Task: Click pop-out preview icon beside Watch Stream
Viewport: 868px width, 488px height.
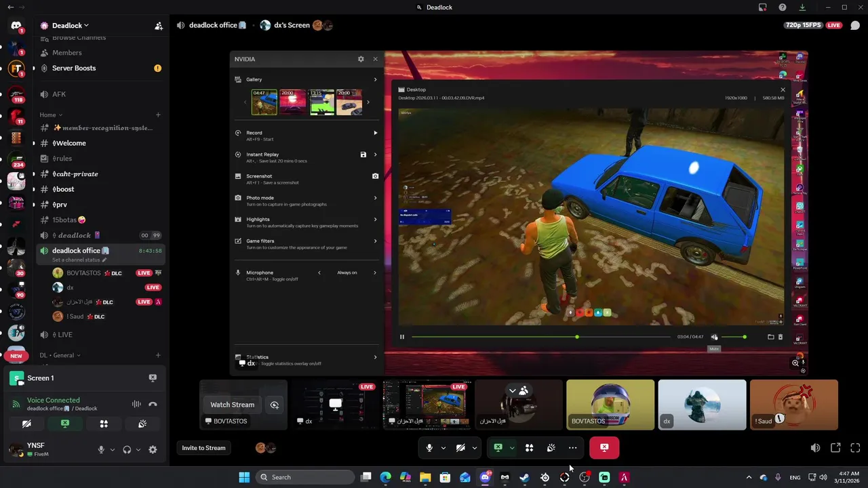Action: (x=275, y=405)
